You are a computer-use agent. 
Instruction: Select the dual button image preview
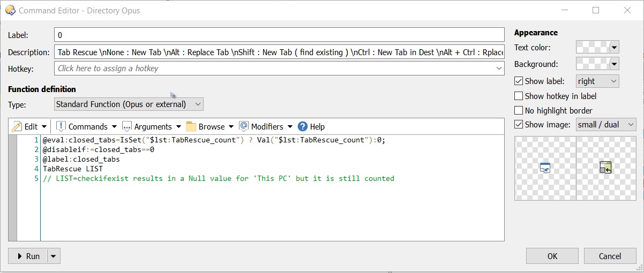click(x=606, y=168)
